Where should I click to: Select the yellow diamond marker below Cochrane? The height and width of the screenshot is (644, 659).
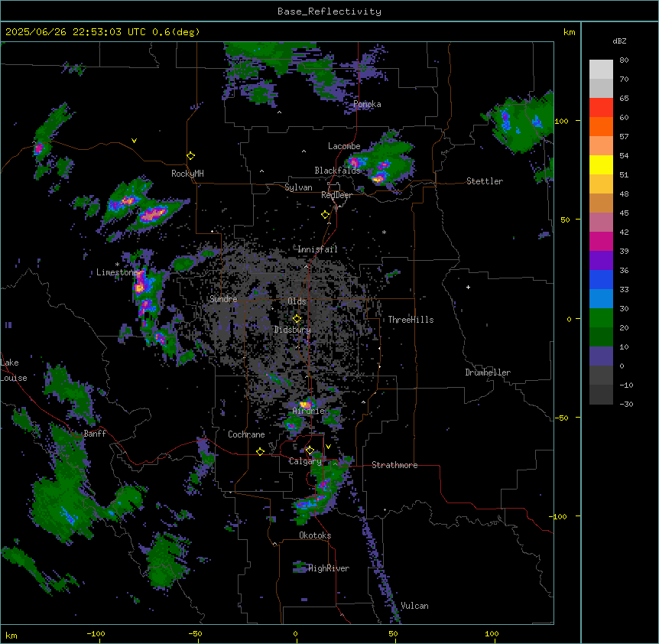(x=260, y=452)
